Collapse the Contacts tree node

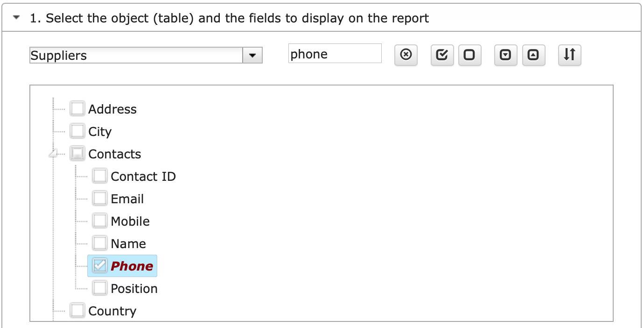point(54,154)
